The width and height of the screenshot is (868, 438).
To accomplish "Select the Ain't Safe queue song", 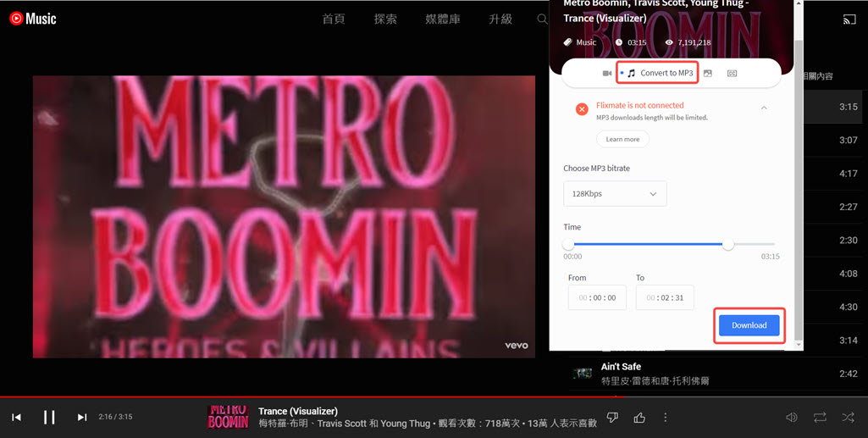I will [716, 374].
